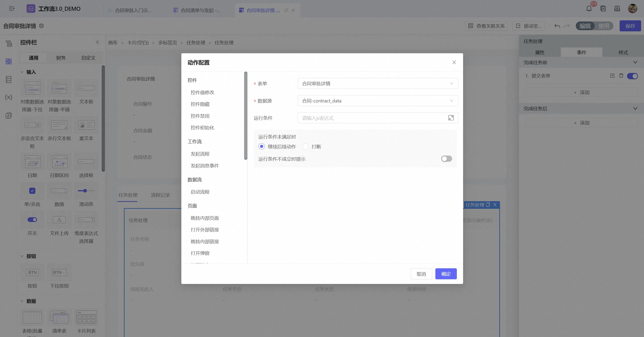Select the 继续后续动作 radio option
The height and width of the screenshot is (337, 644).
tap(261, 146)
